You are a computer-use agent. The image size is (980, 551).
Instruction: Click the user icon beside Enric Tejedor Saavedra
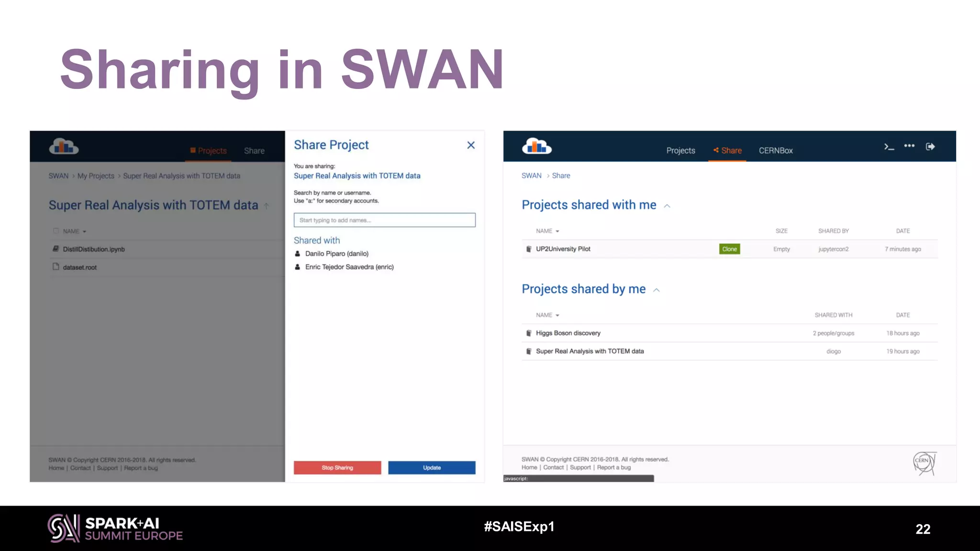point(297,267)
